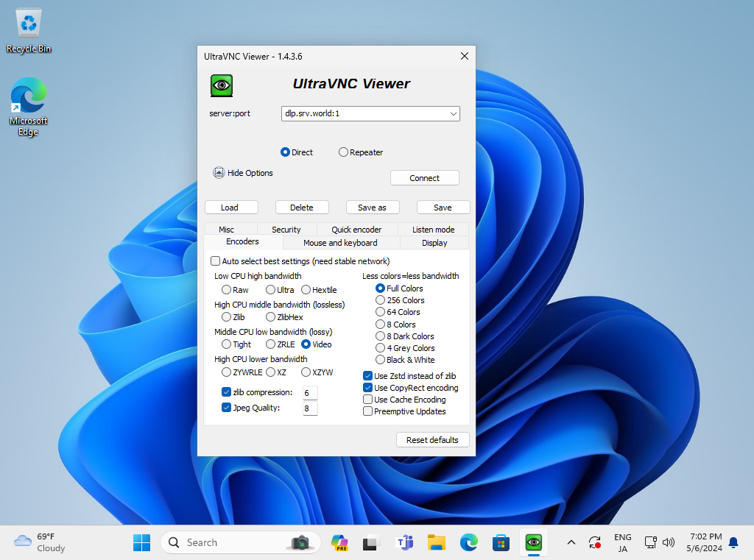Click the Connect button
Screen dimensions: 754x560
tap(425, 178)
